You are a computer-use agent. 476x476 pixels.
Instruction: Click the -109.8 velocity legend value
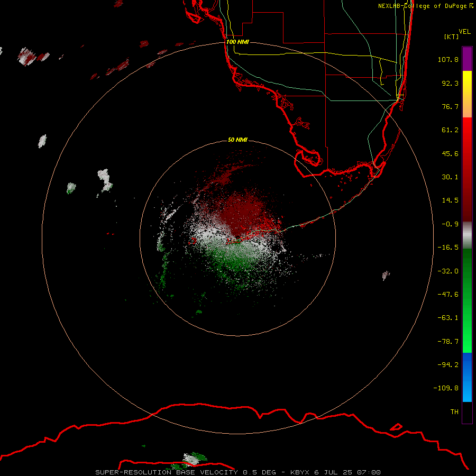coord(446,388)
